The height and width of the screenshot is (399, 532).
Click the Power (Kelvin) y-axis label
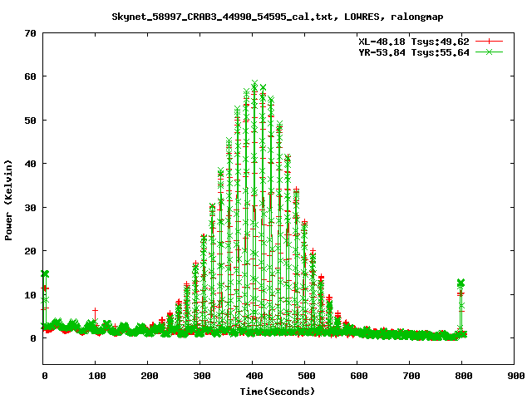(x=8, y=200)
